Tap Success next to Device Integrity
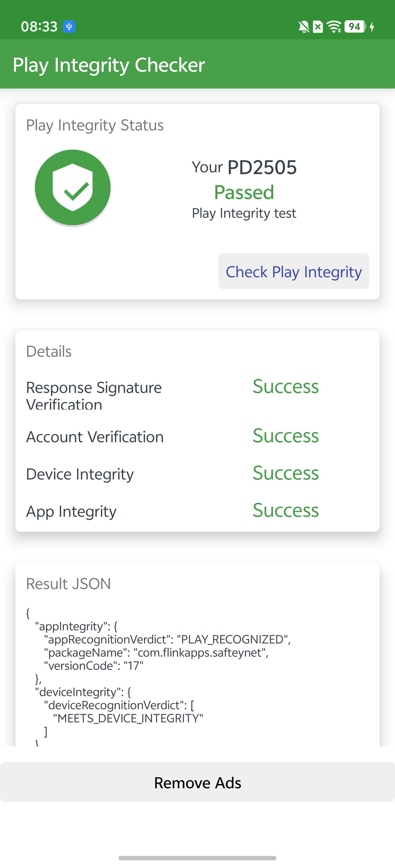Viewport: 395px width, 868px height. 285,473
